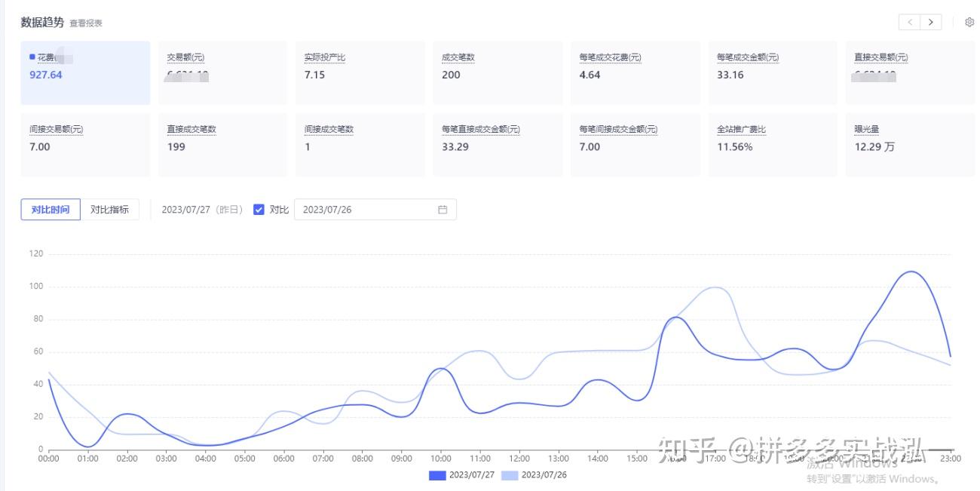Go to previous metrics page arrow
The width and height of the screenshot is (980, 491).
(910, 23)
